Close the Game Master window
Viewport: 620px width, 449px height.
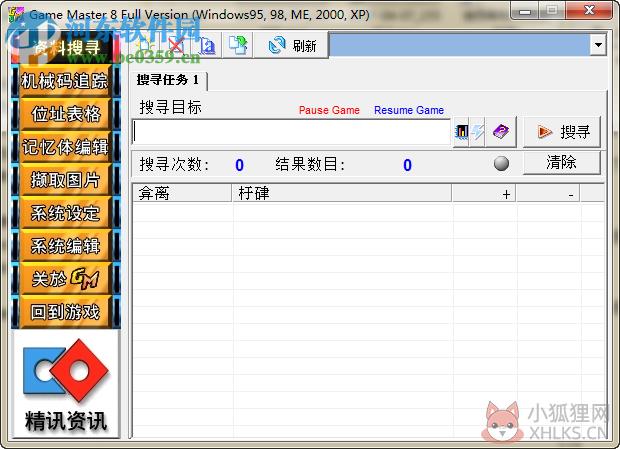pyautogui.click(x=589, y=10)
